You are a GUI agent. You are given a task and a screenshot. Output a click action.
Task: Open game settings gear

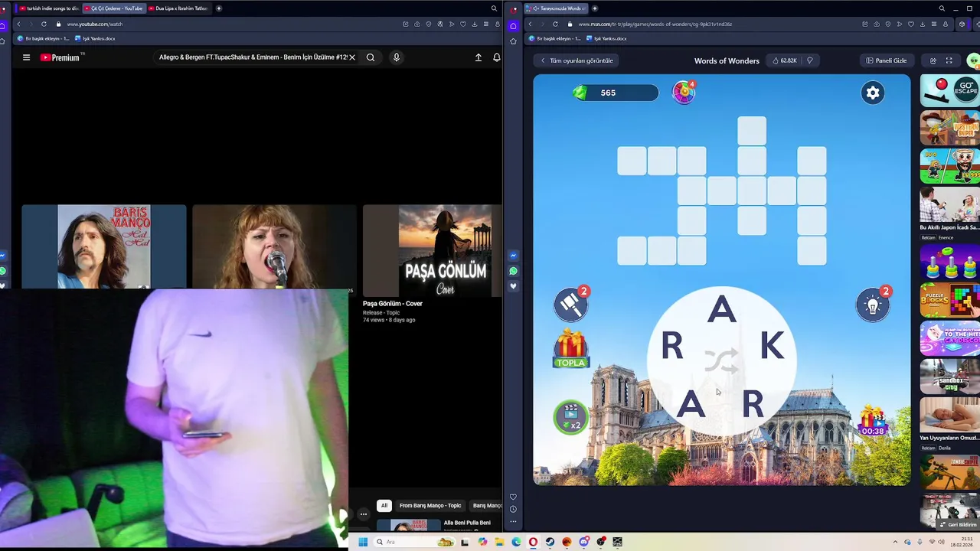point(873,93)
